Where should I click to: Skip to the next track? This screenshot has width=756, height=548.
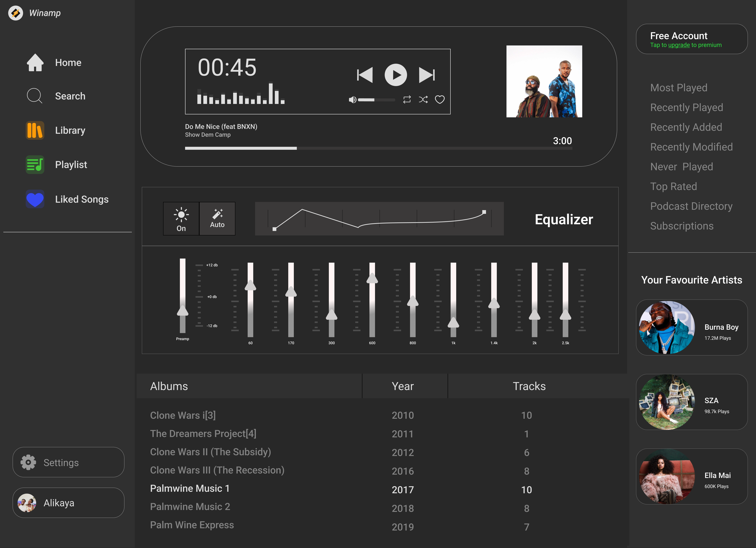pos(427,75)
